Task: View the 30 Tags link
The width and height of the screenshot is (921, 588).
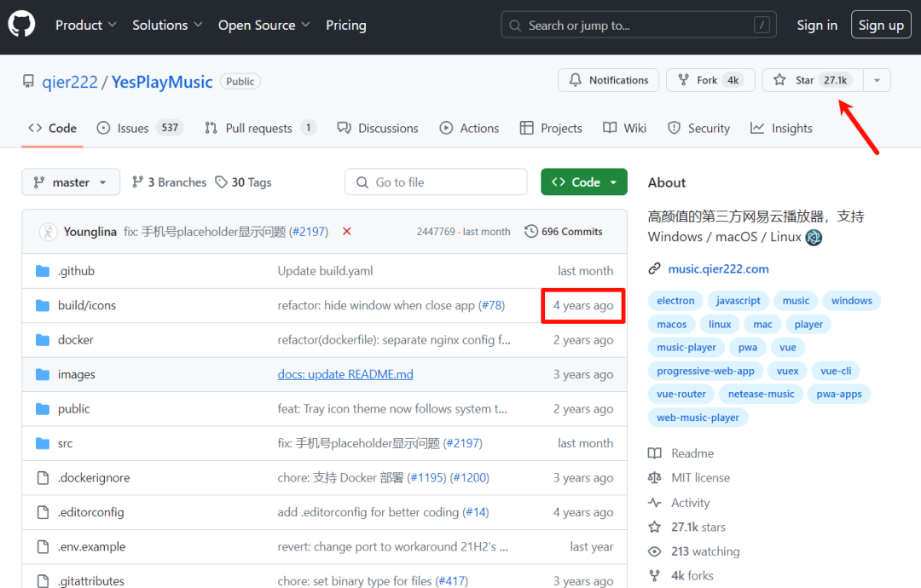Action: tap(243, 182)
